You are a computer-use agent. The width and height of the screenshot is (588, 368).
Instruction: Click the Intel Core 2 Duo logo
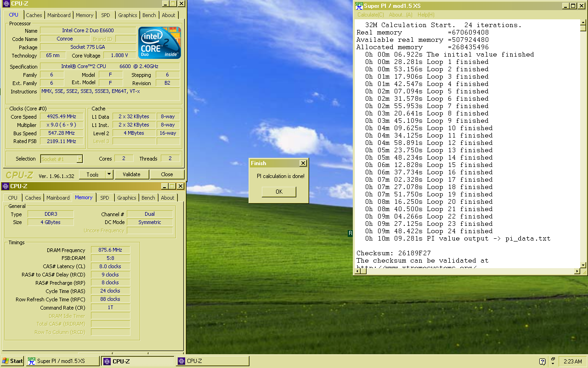point(159,43)
